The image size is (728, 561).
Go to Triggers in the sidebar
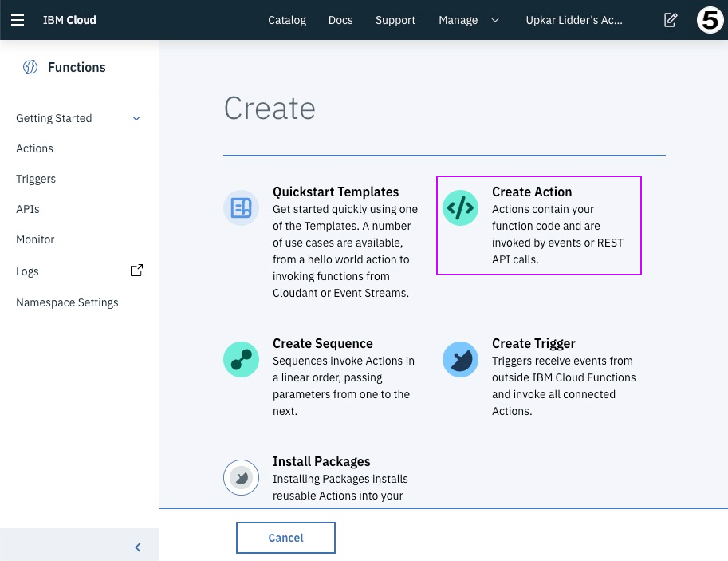36,179
